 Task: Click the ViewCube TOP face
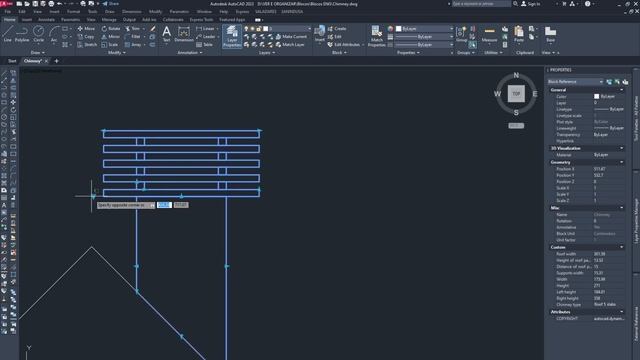(516, 93)
